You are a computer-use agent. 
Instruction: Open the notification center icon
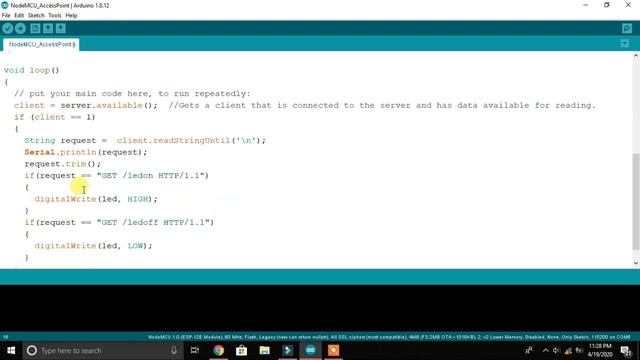click(626, 350)
